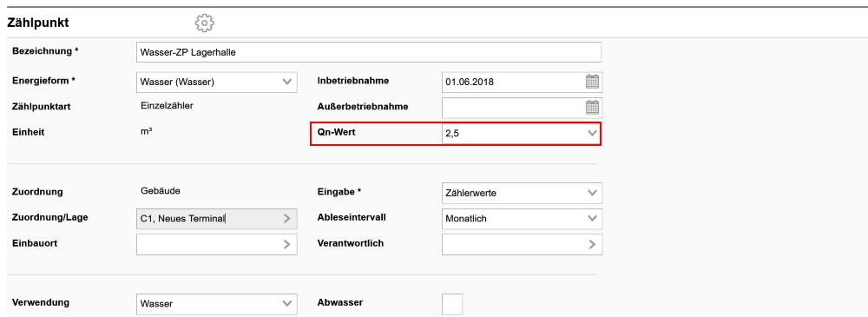Click the Inbetriebnahme date field
Viewport: 868px width, 317px height.
[522, 82]
